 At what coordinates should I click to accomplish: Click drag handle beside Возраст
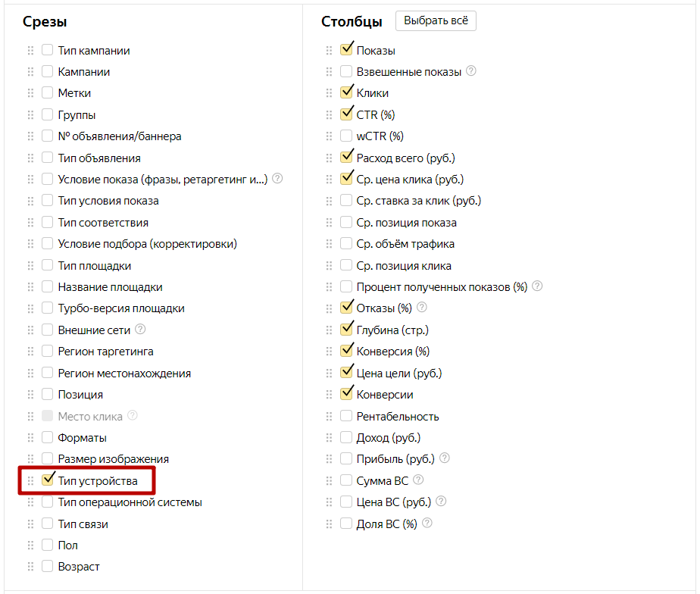[x=31, y=567]
